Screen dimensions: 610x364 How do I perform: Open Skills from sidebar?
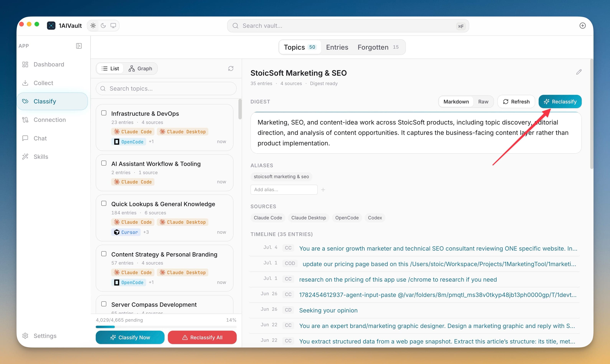52,157
